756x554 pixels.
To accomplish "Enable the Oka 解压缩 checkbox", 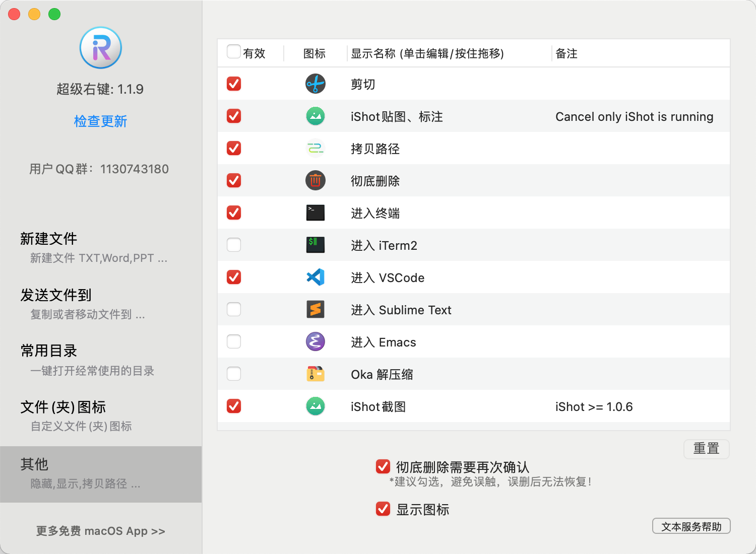I will [x=234, y=374].
